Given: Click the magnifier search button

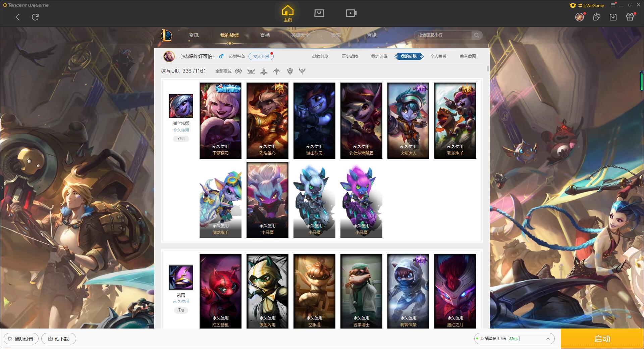Looking at the screenshot, I should point(477,35).
